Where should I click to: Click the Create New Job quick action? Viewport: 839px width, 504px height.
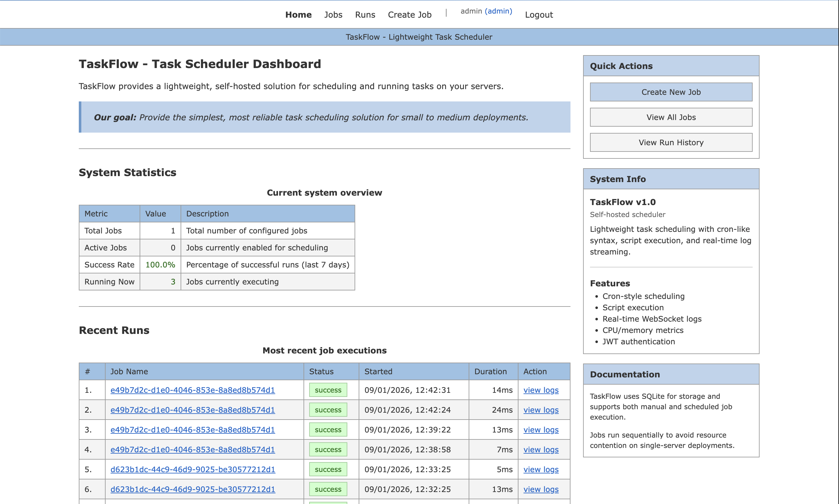pyautogui.click(x=670, y=92)
